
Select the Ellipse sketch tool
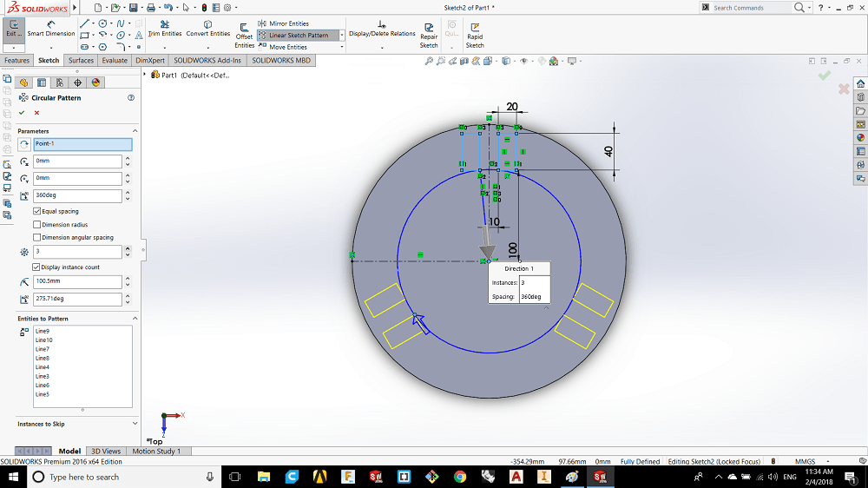tap(121, 35)
